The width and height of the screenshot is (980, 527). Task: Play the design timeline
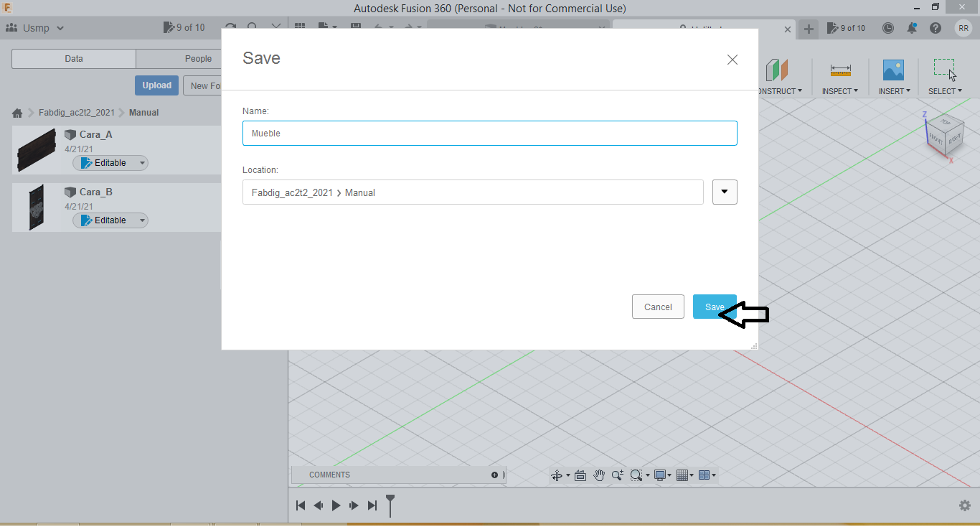click(336, 505)
